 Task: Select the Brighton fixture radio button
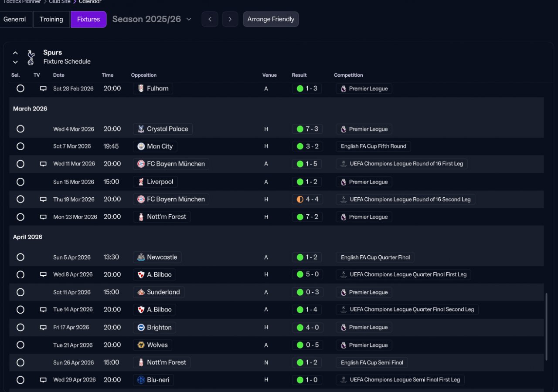pos(20,328)
